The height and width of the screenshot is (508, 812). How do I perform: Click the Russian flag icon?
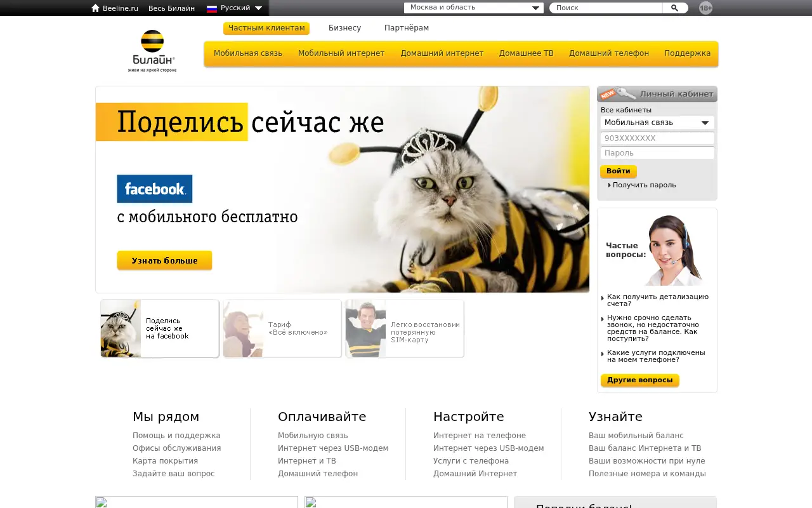coord(212,8)
